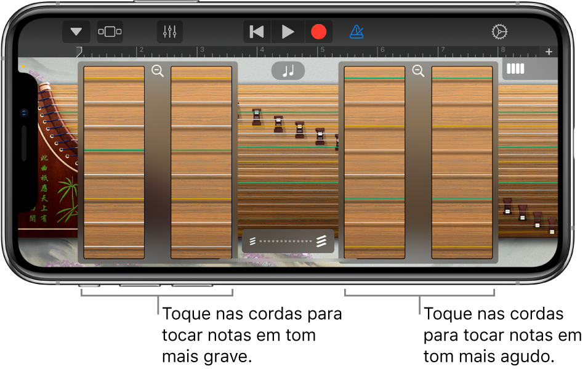Start playback with the Play button

tap(287, 30)
